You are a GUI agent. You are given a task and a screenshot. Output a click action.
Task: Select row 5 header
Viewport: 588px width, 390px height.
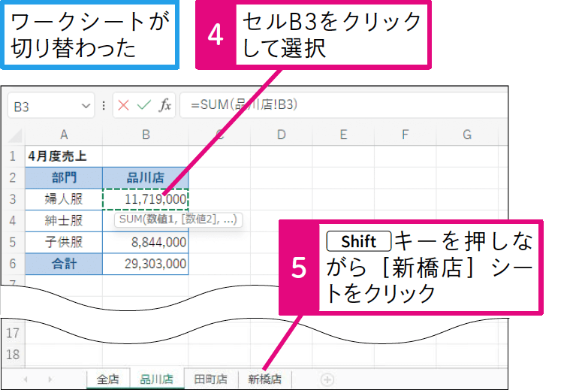(13, 243)
